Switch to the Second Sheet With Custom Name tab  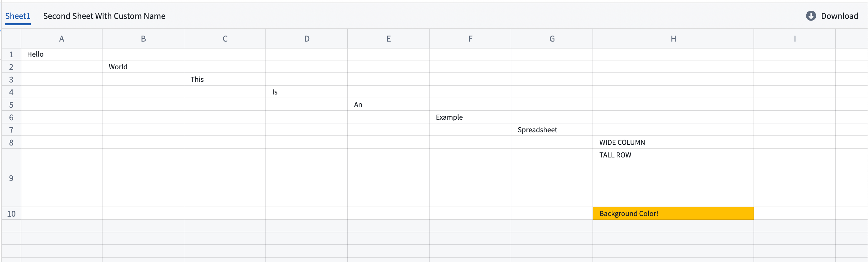click(x=104, y=16)
